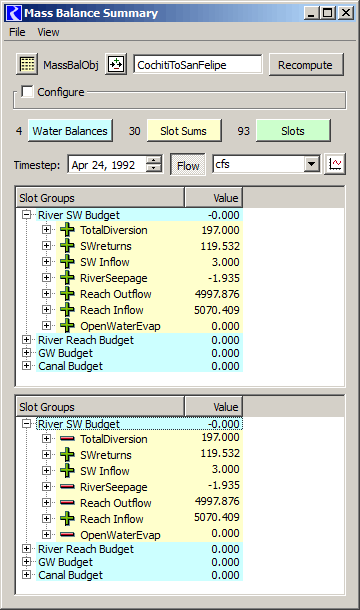The image size is (360, 610).
Task: Toggle the Flow button
Action: (x=188, y=165)
